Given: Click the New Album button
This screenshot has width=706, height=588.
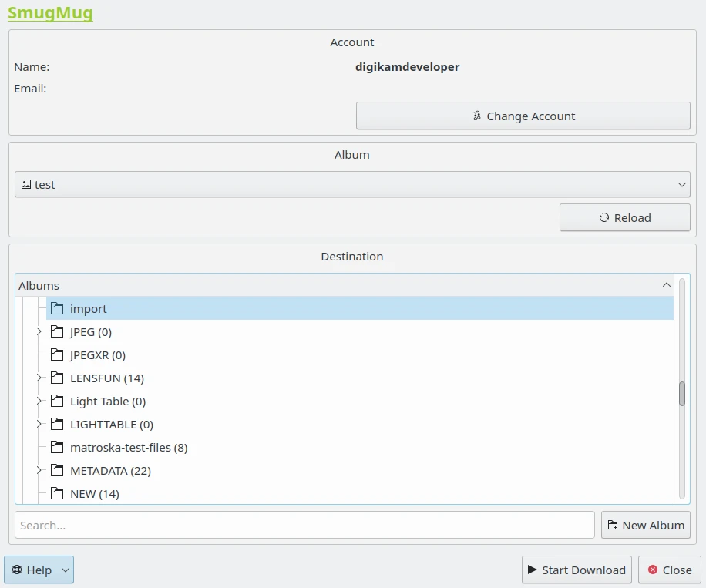Looking at the screenshot, I should [x=645, y=526].
